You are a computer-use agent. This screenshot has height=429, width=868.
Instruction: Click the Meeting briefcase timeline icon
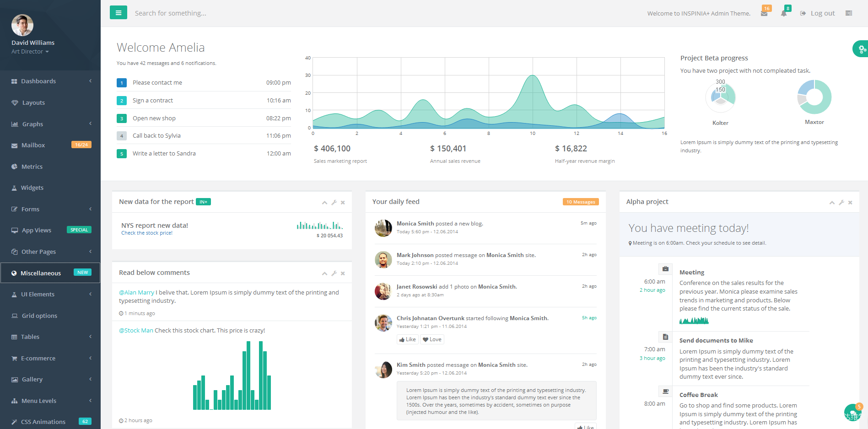[665, 269]
